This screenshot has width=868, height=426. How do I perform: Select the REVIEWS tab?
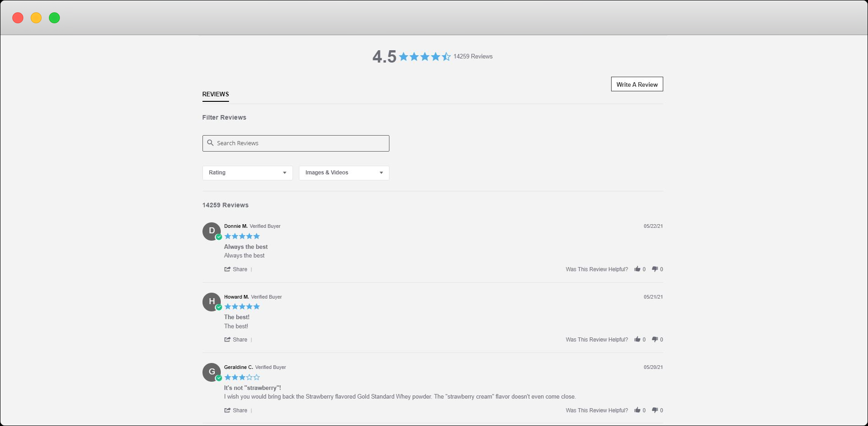click(x=216, y=94)
